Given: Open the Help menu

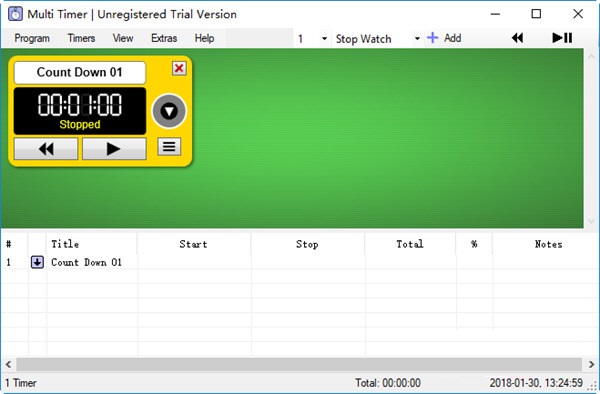Looking at the screenshot, I should pyautogui.click(x=204, y=38).
